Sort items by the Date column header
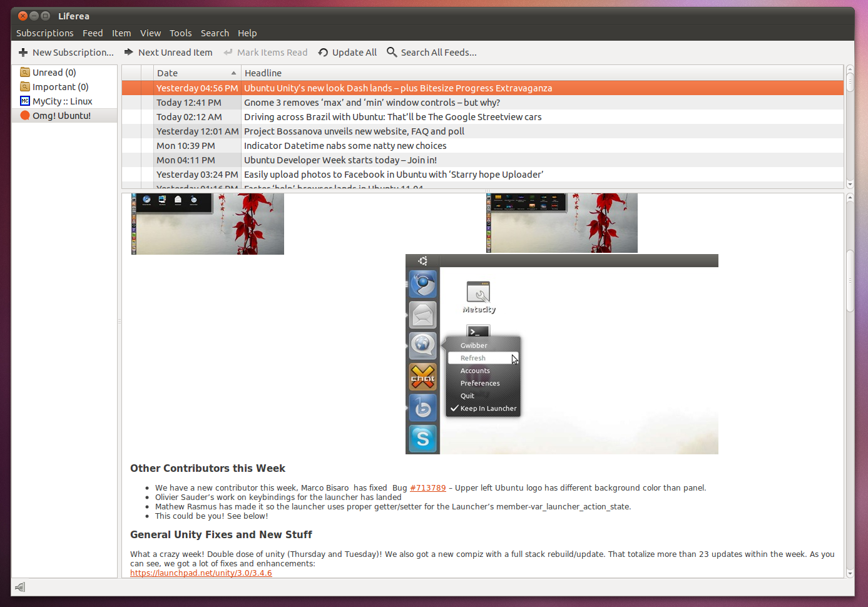This screenshot has width=868, height=607. [x=197, y=73]
